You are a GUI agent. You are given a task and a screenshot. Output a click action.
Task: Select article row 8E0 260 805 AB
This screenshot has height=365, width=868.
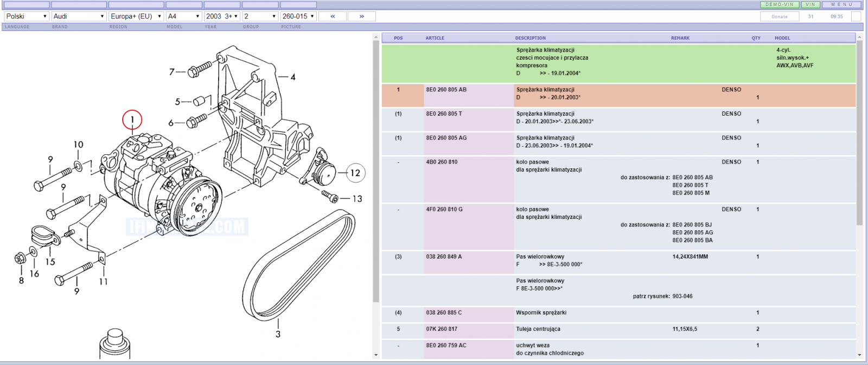[618, 95]
